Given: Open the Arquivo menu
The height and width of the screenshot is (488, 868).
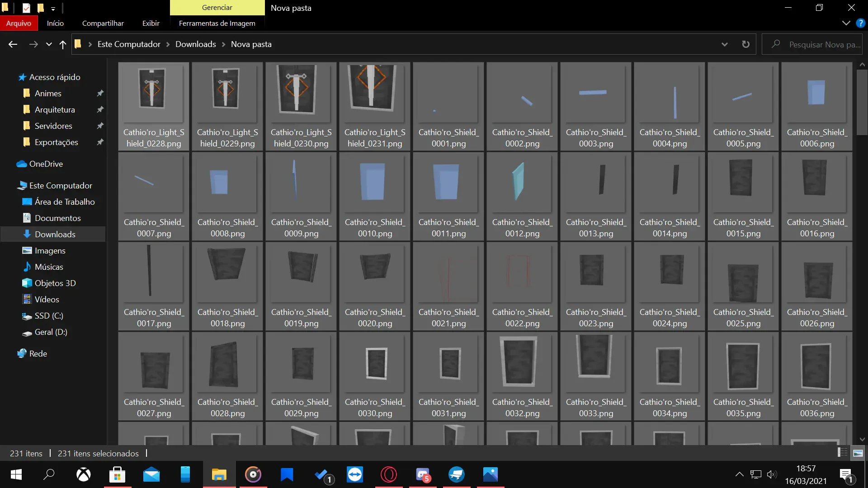Looking at the screenshot, I should point(19,23).
